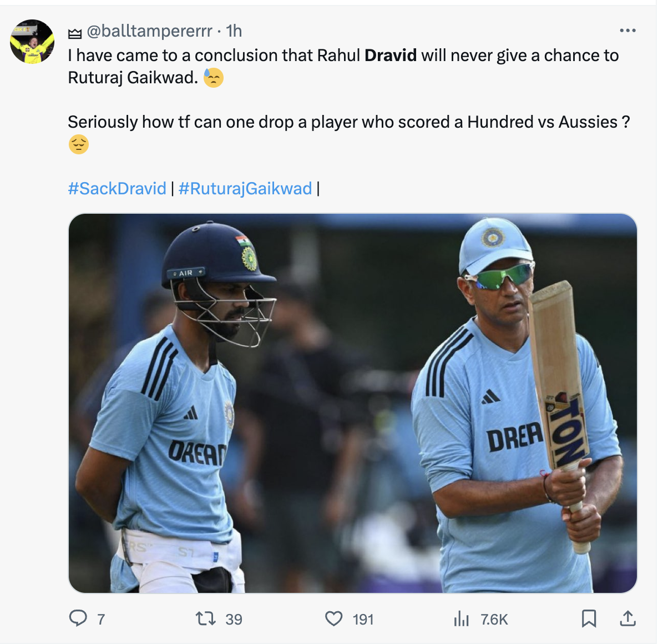The width and height of the screenshot is (658, 644).
Task: Retweet the post using the arrows icon
Action: [x=206, y=618]
